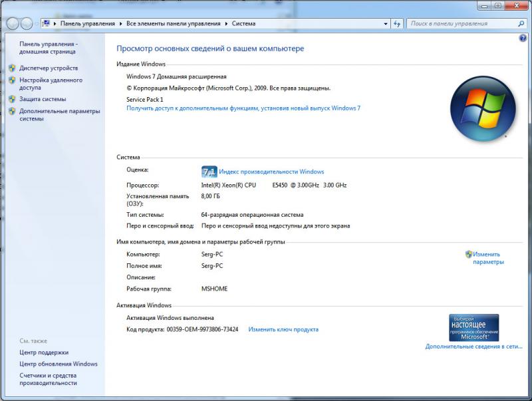Screen dimensions: 532x401
Task: Click Перо и сенсорный ввод недоступны text
Action: [275, 226]
